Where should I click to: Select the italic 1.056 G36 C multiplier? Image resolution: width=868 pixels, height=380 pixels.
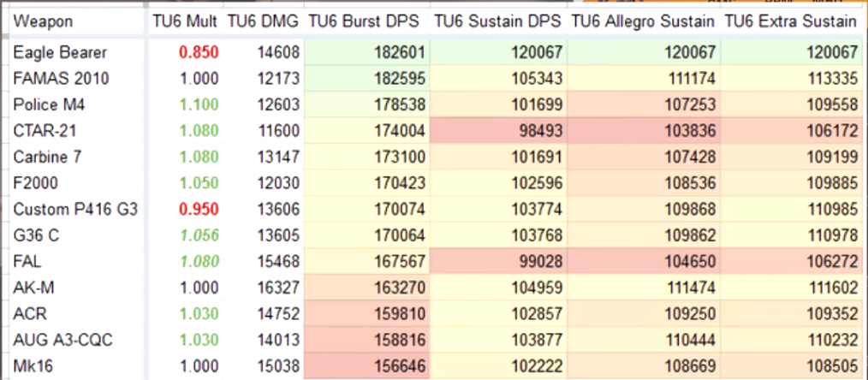pos(186,235)
